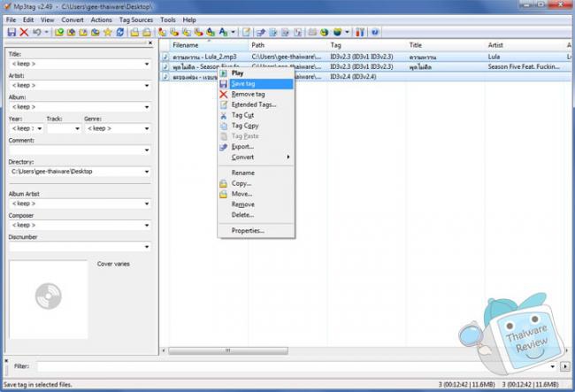
Task: Choose Remove in the context menu
Action: [257, 204]
